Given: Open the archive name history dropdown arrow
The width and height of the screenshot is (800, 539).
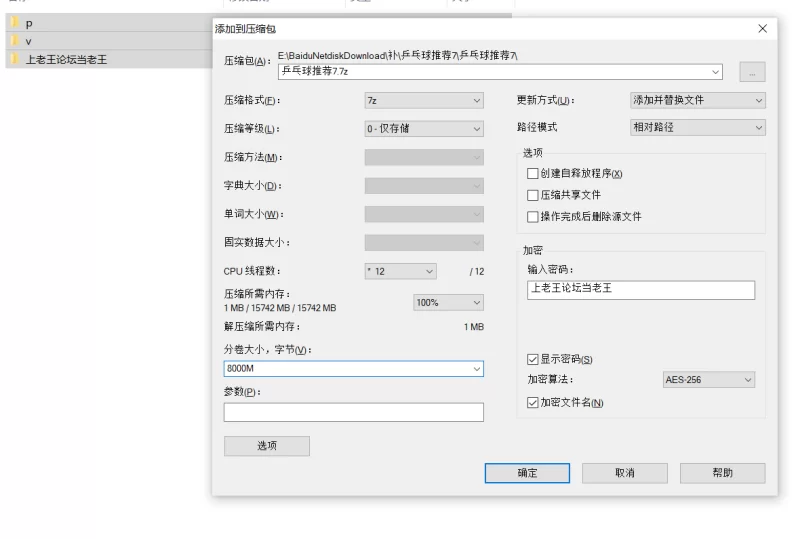Looking at the screenshot, I should click(x=715, y=72).
